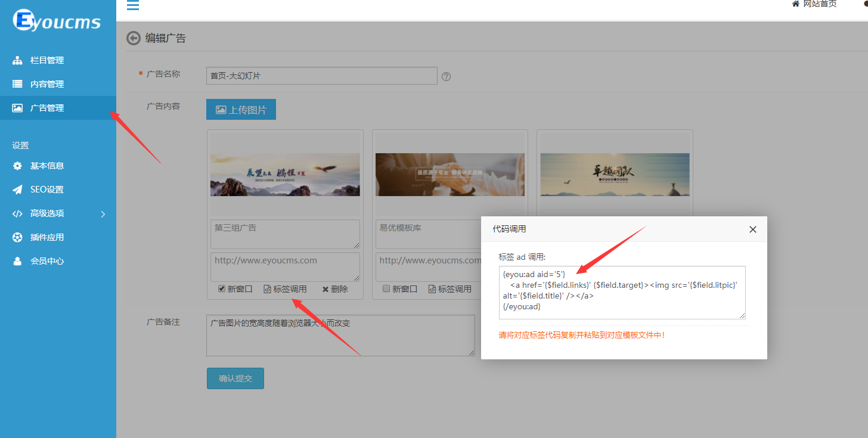The image size is (868, 438).
Task: Click the help question mark icon
Action: coord(446,76)
